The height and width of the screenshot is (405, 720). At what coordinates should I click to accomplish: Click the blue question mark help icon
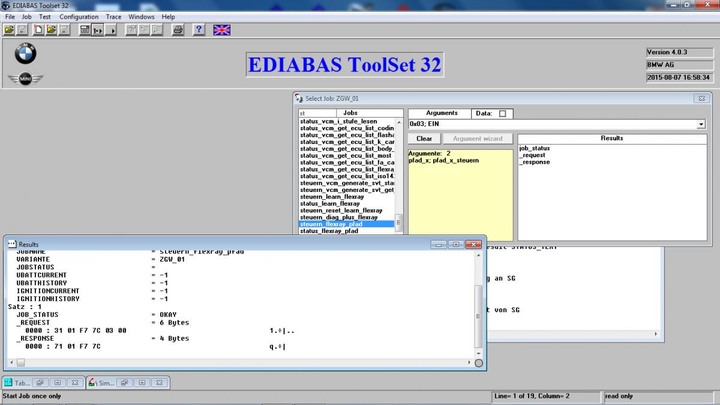[198, 30]
